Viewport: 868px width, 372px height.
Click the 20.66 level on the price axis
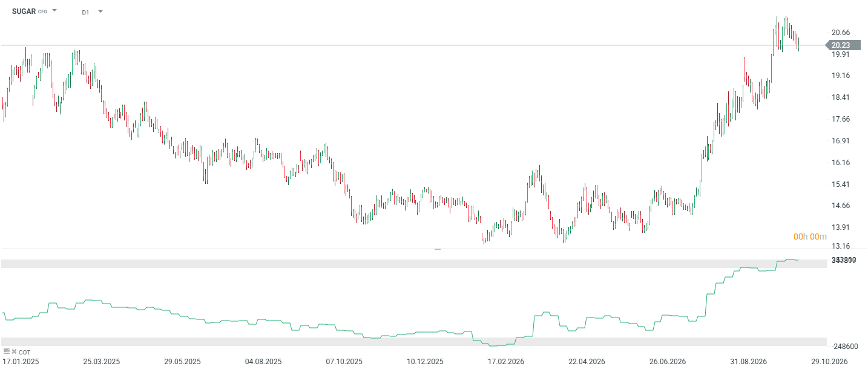coord(841,33)
